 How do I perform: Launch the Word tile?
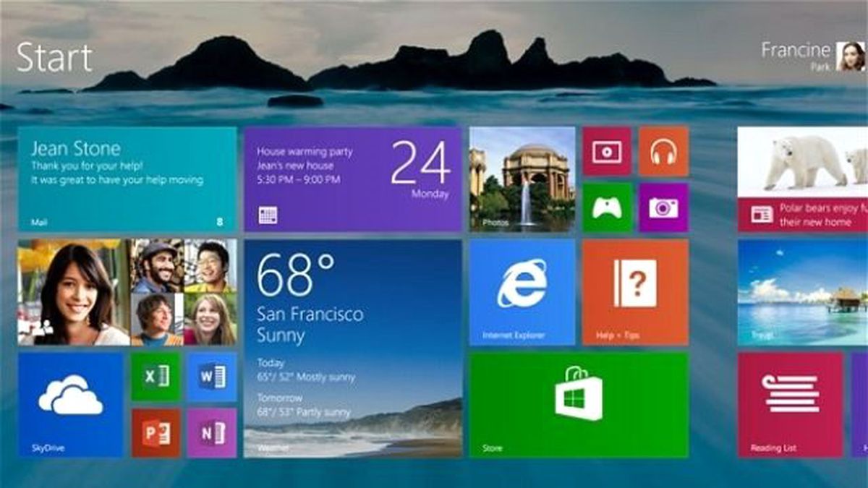[212, 377]
